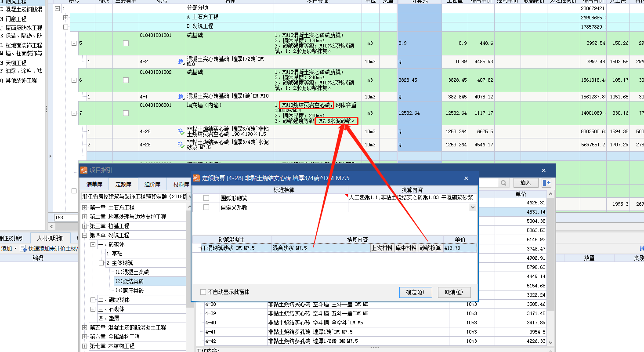This screenshot has height=352, width=644.
Task: Tick the 主要清单 checkbox for item 6 砖基础
Action: 126,80
